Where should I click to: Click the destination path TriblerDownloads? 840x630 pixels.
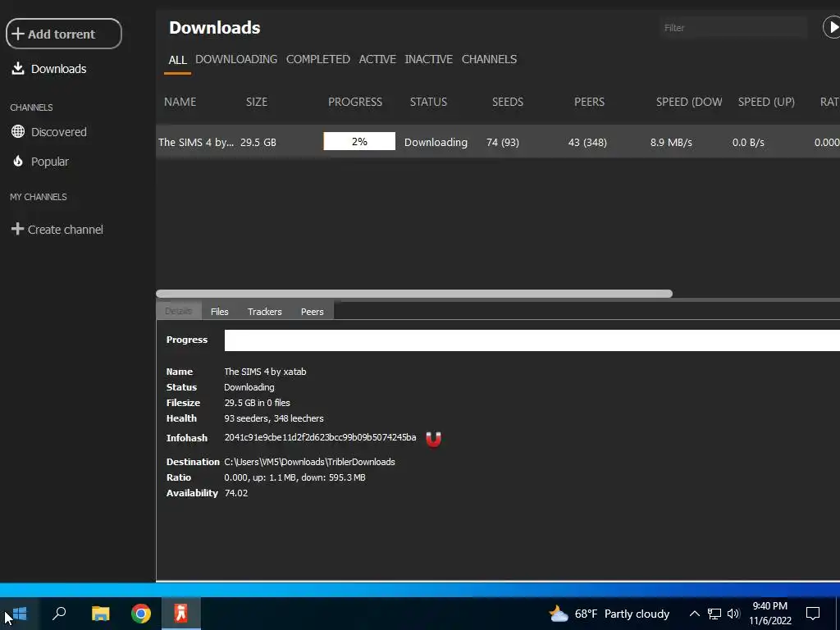pyautogui.click(x=309, y=462)
